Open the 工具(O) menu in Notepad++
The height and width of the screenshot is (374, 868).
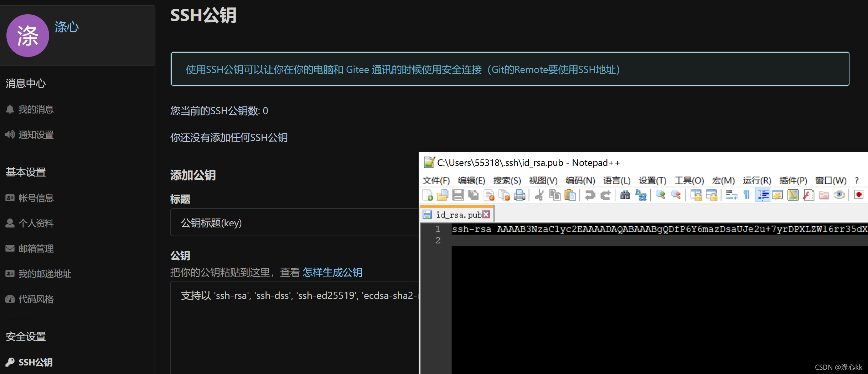coord(689,180)
